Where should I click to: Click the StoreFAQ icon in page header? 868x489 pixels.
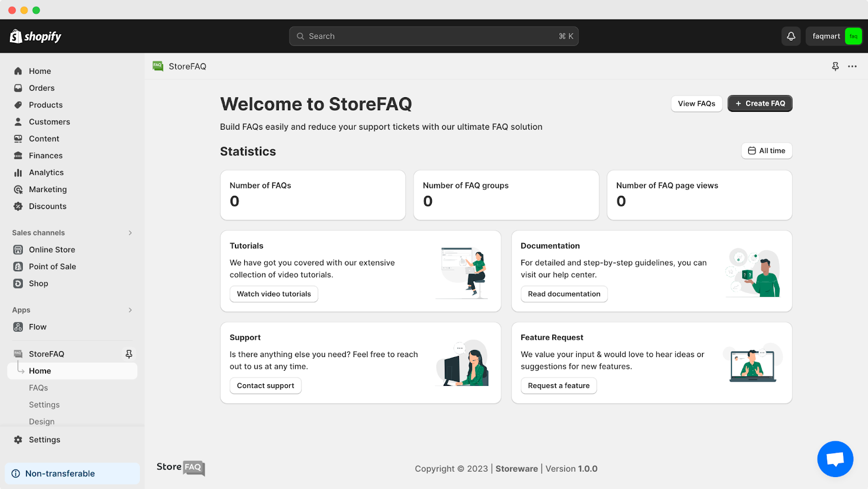point(158,66)
